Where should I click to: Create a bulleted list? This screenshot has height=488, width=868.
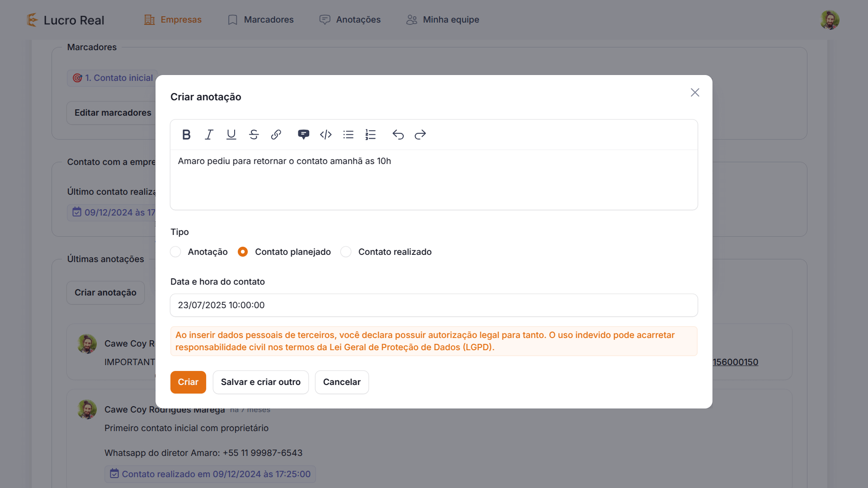tap(348, 135)
